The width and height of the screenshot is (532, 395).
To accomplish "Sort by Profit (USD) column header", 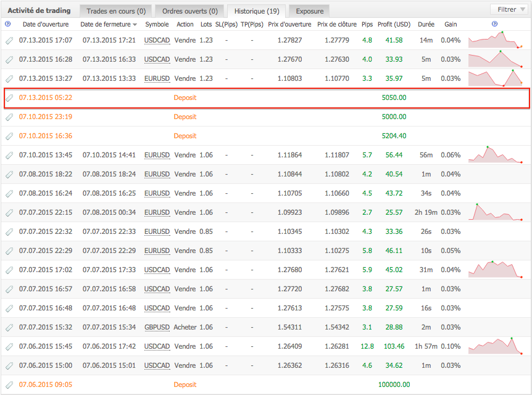I will pos(394,24).
